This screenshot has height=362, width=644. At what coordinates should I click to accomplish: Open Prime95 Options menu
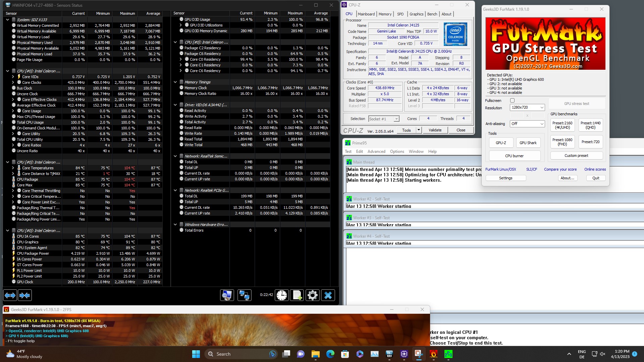[x=397, y=152]
